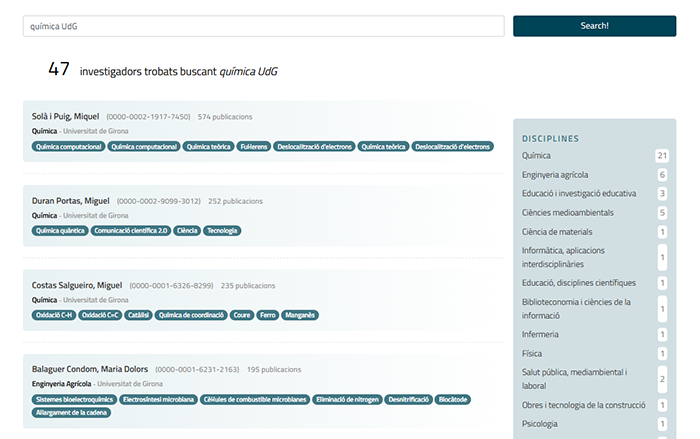Filter by Infermeria discipline
700x439 pixels.
pyautogui.click(x=540, y=334)
